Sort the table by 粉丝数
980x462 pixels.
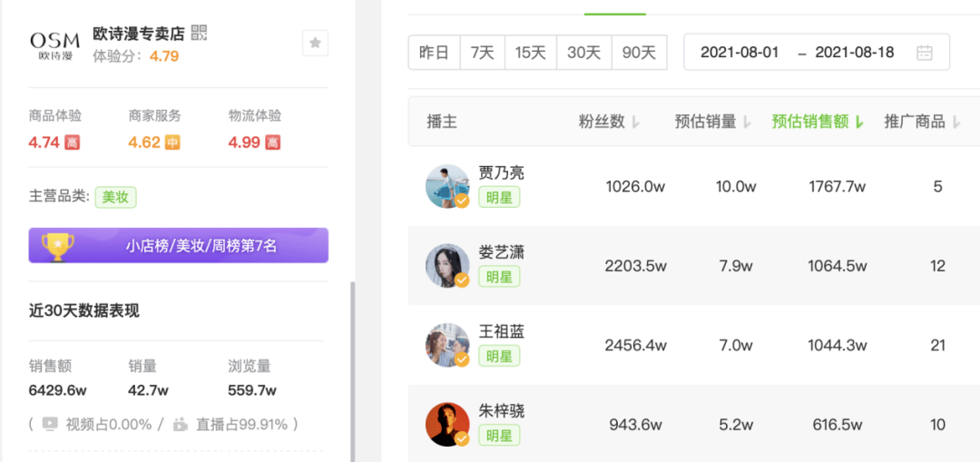tap(609, 122)
